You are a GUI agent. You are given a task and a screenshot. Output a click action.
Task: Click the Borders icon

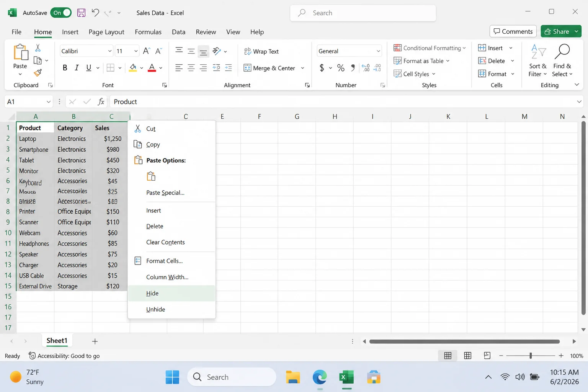click(111, 68)
